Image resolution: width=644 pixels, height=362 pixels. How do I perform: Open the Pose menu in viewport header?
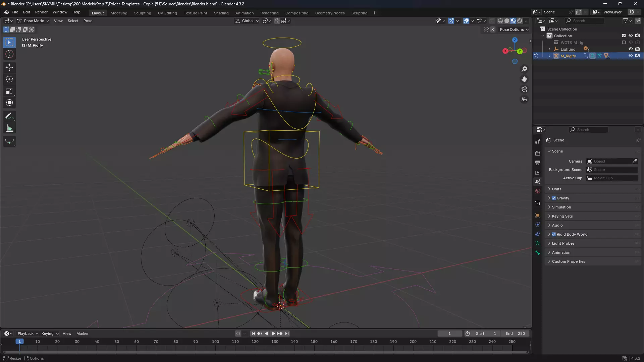click(x=88, y=21)
